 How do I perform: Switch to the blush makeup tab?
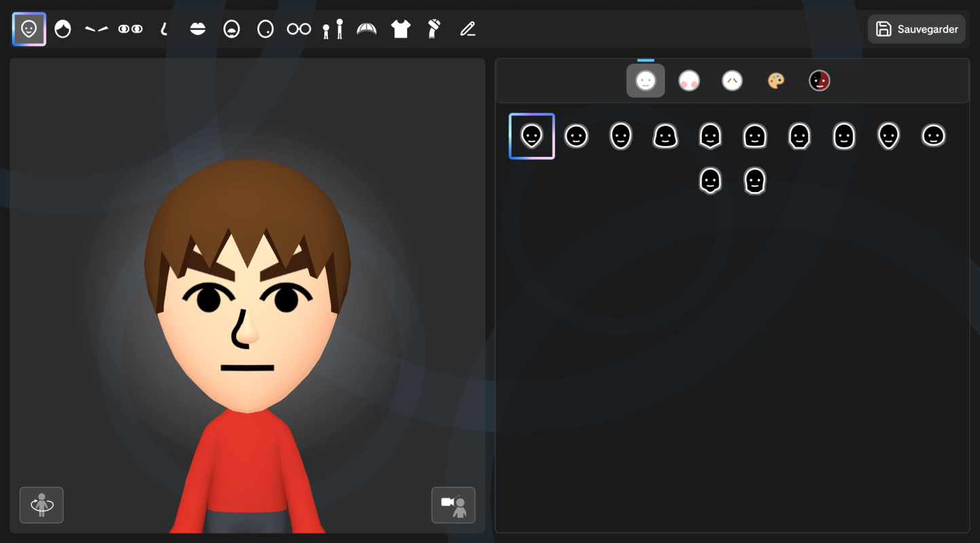[689, 81]
